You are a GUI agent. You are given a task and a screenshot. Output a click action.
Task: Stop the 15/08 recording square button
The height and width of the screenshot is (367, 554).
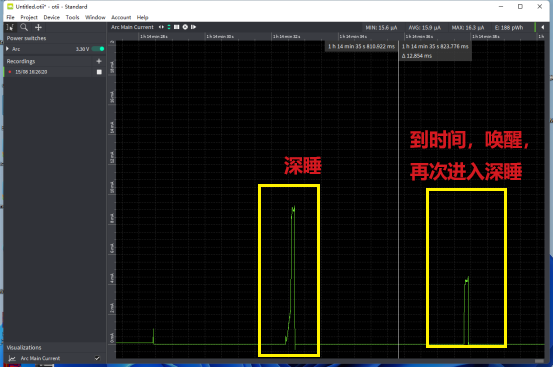coord(99,72)
